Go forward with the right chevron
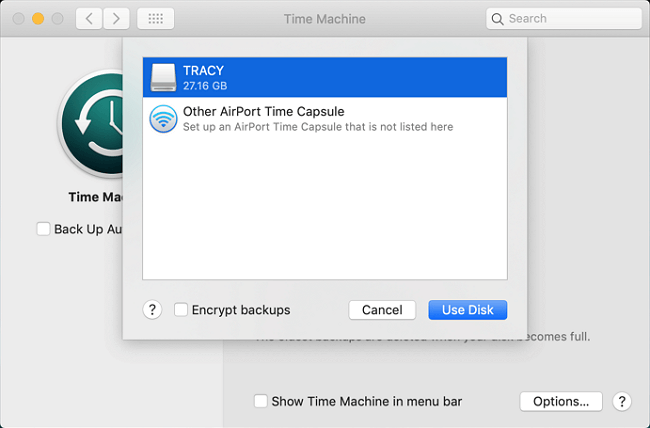This screenshot has height=428, width=650. coord(117,19)
